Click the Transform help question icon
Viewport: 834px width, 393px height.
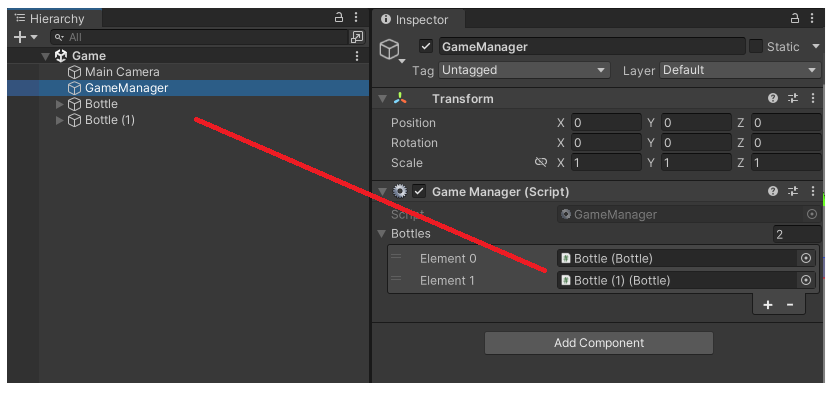[x=773, y=98]
